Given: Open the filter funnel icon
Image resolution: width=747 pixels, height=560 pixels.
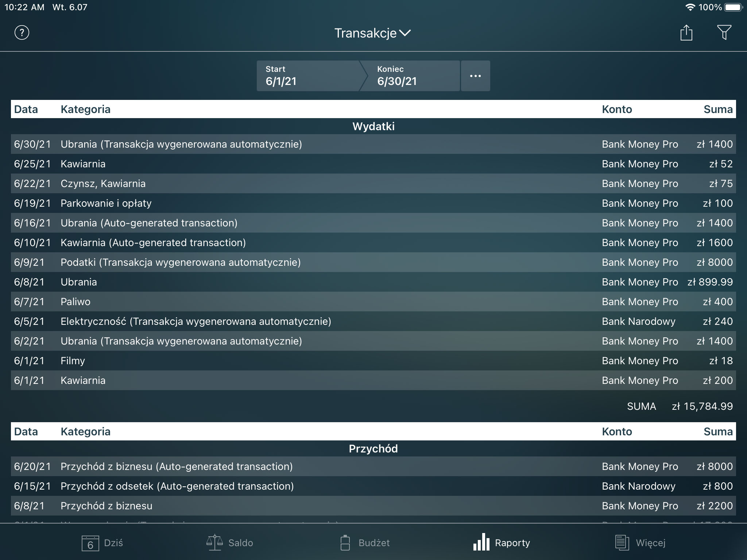Looking at the screenshot, I should pyautogui.click(x=724, y=32).
